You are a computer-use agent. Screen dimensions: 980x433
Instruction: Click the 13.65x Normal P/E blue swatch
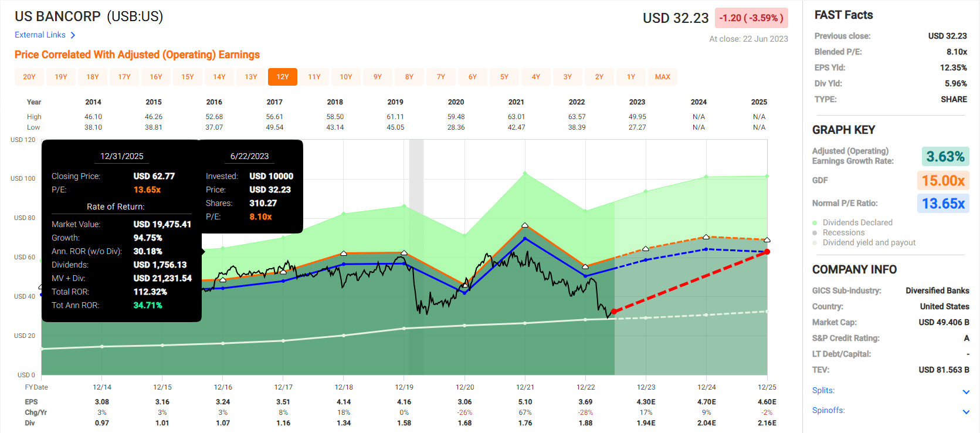point(943,204)
